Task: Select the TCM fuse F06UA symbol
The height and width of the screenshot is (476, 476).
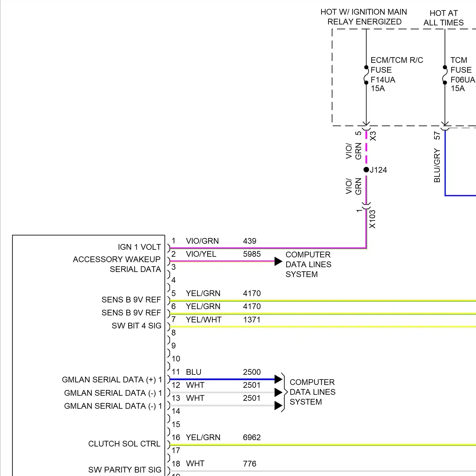Action: [444, 75]
